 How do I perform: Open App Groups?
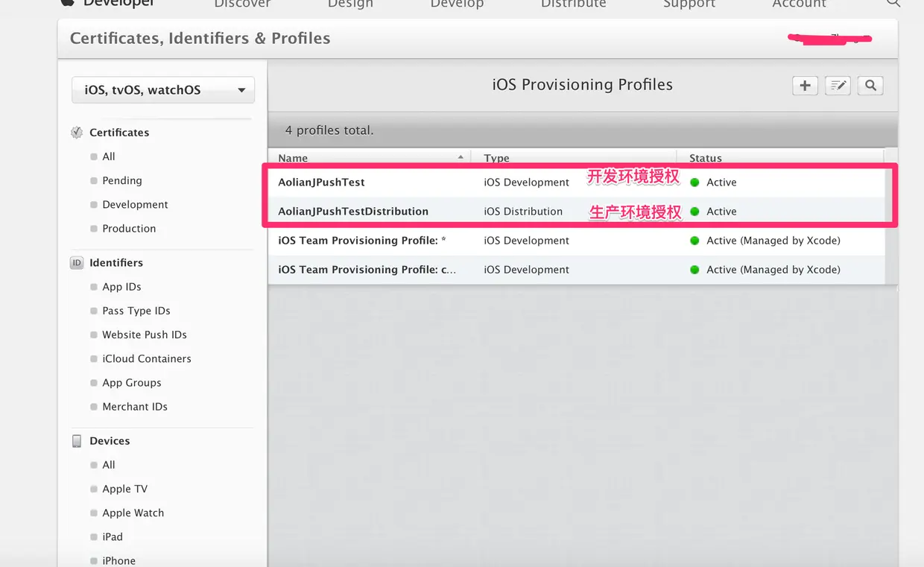tap(132, 382)
